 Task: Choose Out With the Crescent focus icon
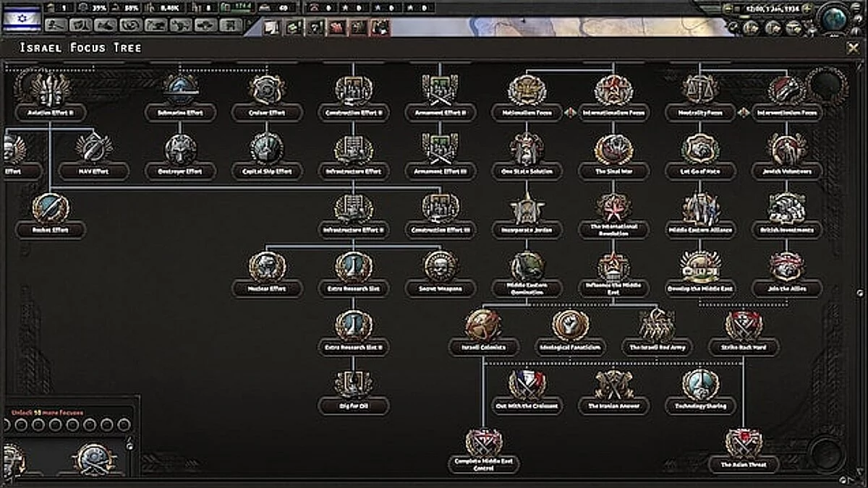point(527,384)
